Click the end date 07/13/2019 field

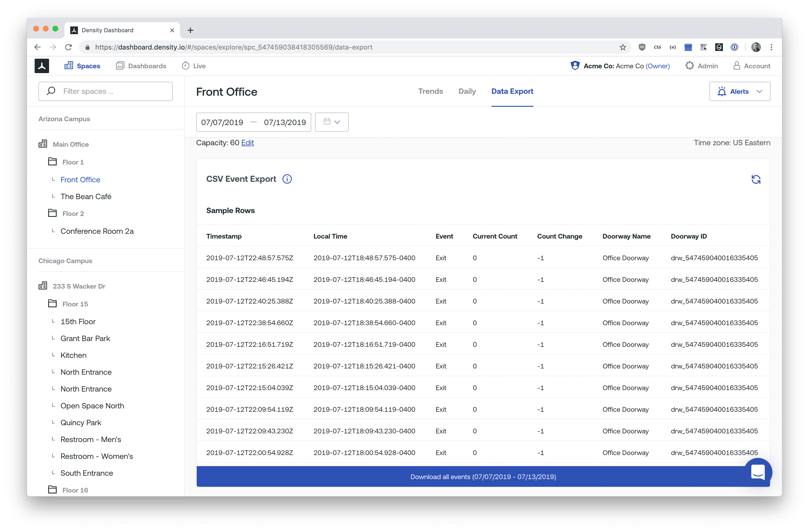point(285,122)
